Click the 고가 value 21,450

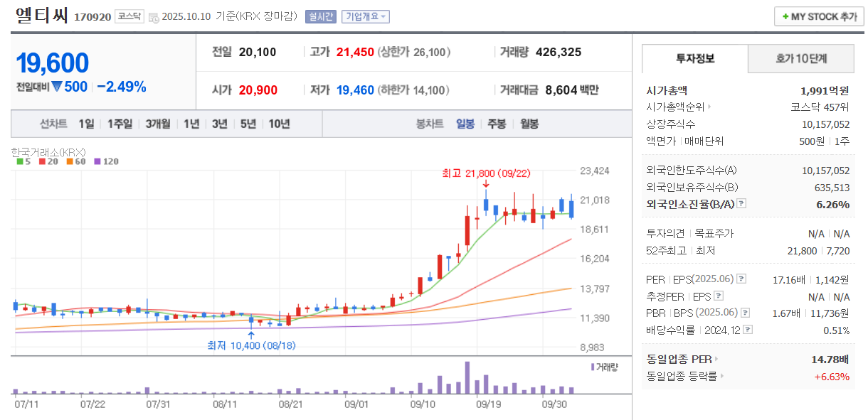tap(355, 52)
